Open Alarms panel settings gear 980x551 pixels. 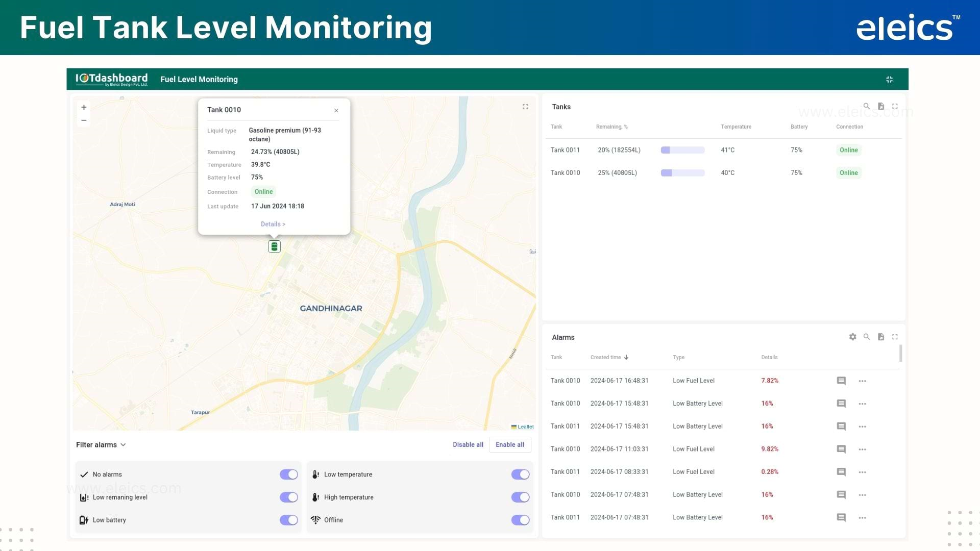pyautogui.click(x=852, y=337)
